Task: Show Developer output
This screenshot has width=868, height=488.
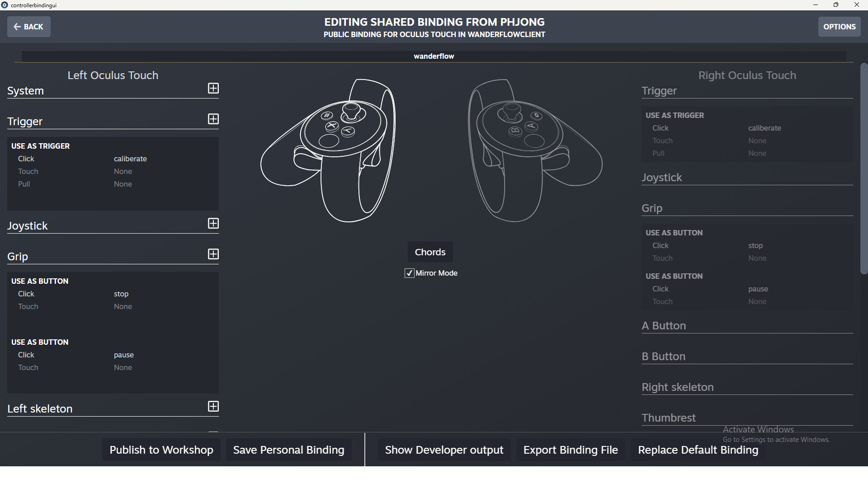Action: click(444, 450)
